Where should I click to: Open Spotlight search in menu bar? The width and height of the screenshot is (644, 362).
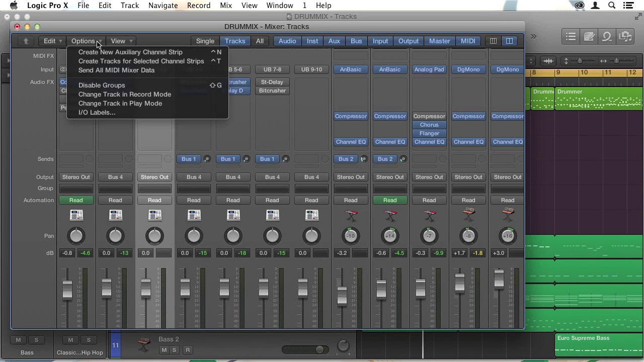coord(612,6)
